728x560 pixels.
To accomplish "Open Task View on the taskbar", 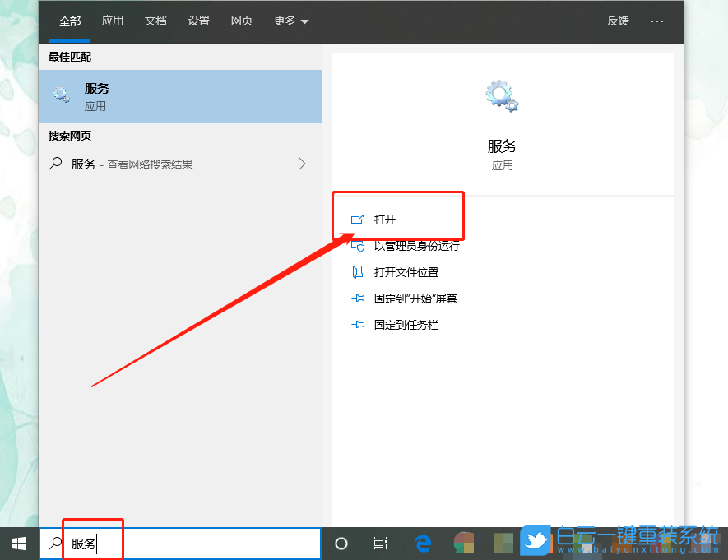I will tap(380, 543).
